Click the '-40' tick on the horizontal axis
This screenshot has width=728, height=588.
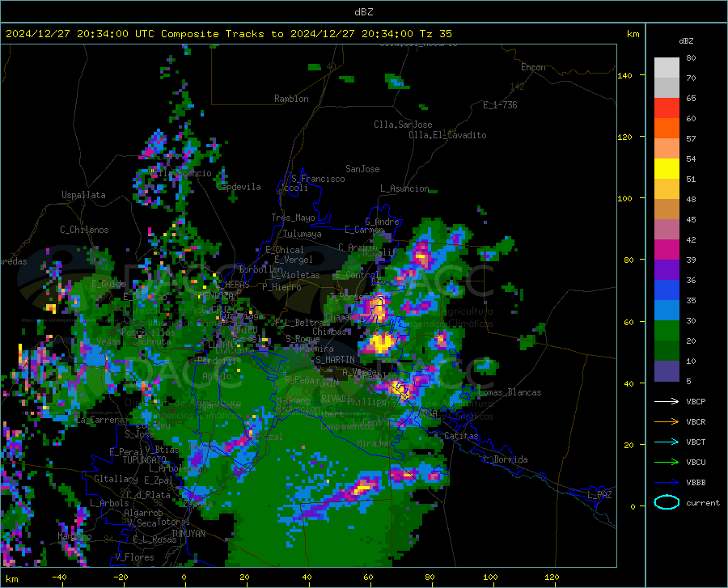click(59, 577)
